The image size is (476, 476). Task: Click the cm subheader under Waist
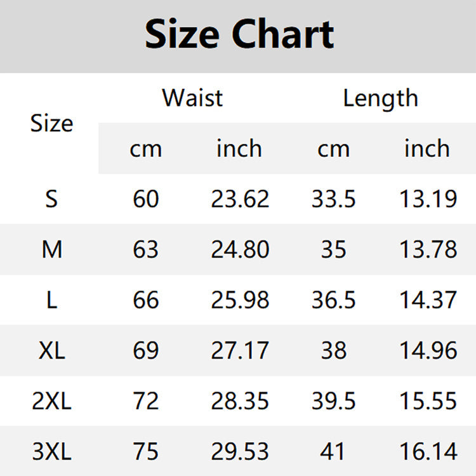pyautogui.click(x=146, y=149)
